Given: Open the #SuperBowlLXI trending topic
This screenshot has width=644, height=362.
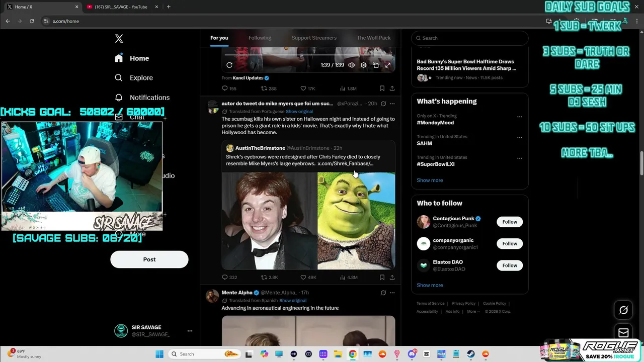Looking at the screenshot, I should tap(435, 164).
